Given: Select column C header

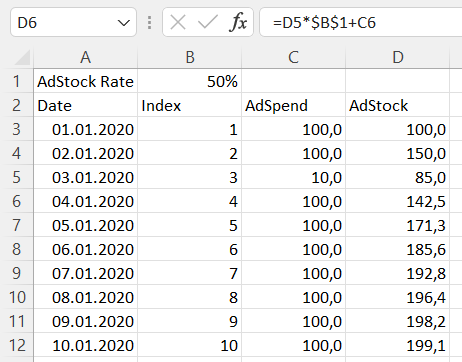Looking at the screenshot, I should [294, 58].
